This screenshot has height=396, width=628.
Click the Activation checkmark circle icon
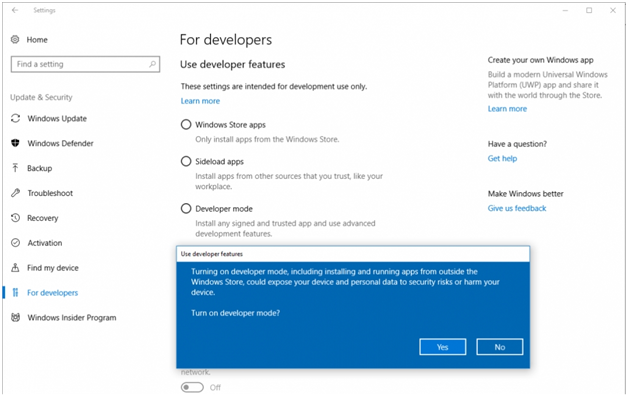coord(16,243)
